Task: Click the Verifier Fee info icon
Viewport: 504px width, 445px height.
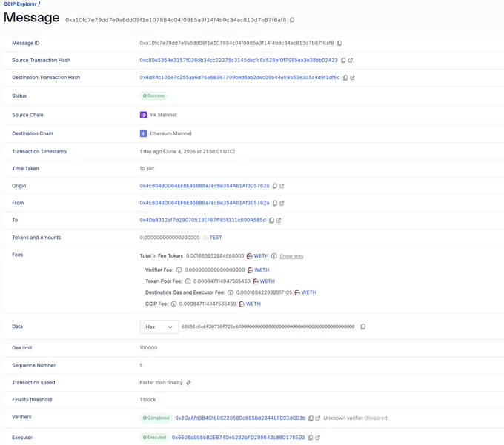Action: tap(179, 270)
